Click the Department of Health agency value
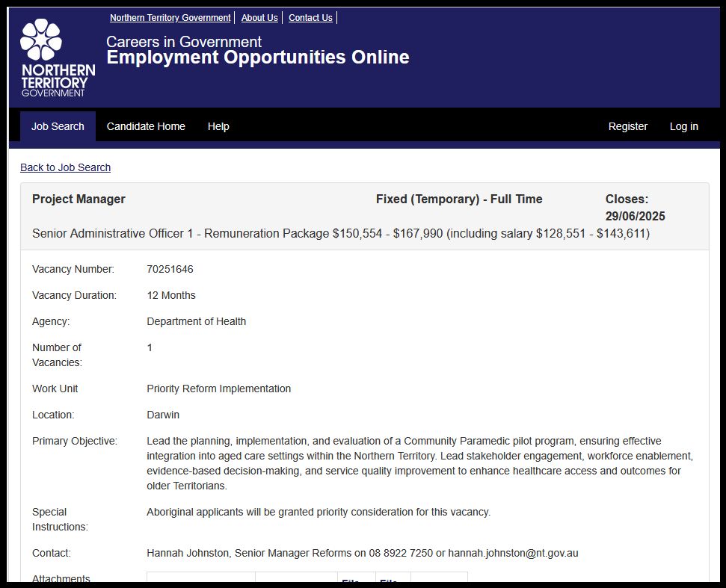Screen dimensions: 726x588 (197, 321)
